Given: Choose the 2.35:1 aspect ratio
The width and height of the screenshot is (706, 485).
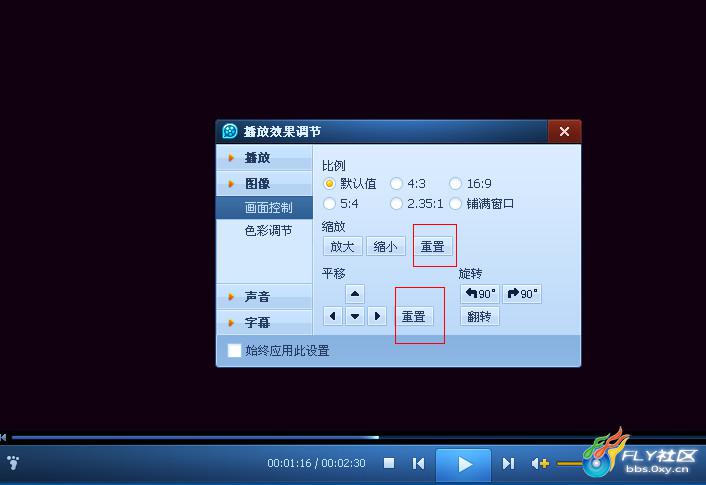Looking at the screenshot, I should 416,204.
